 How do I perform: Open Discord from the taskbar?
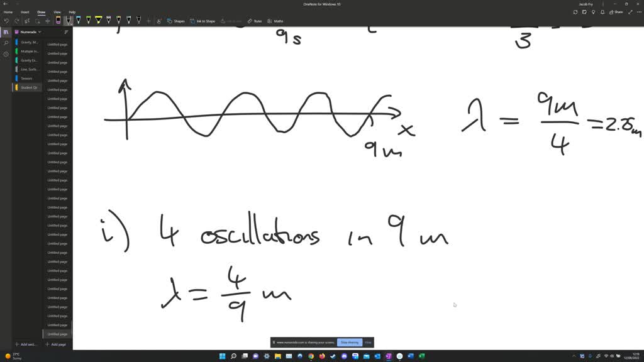(x=344, y=356)
